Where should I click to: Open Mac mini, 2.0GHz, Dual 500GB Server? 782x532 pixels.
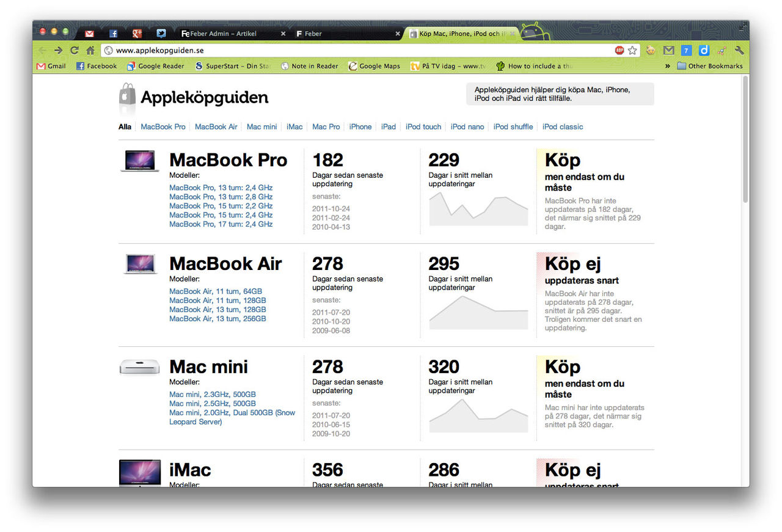click(x=232, y=417)
